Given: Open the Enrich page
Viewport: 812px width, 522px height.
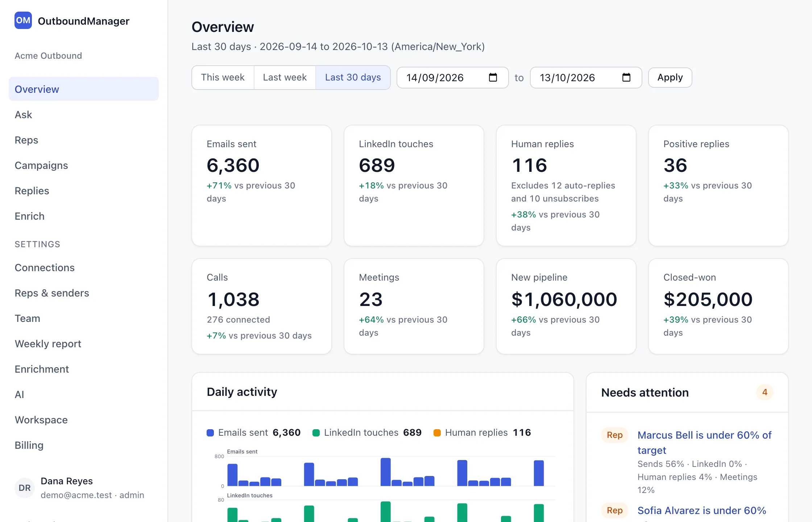Looking at the screenshot, I should [84, 216].
